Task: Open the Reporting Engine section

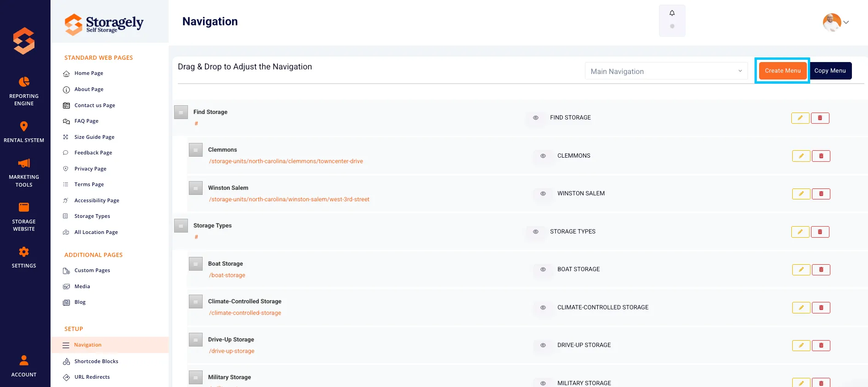Action: [x=24, y=91]
